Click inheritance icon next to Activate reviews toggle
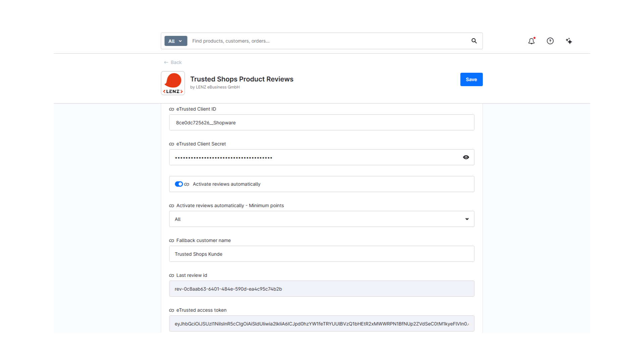Image resolution: width=644 pixels, height=362 pixels. [x=187, y=184]
